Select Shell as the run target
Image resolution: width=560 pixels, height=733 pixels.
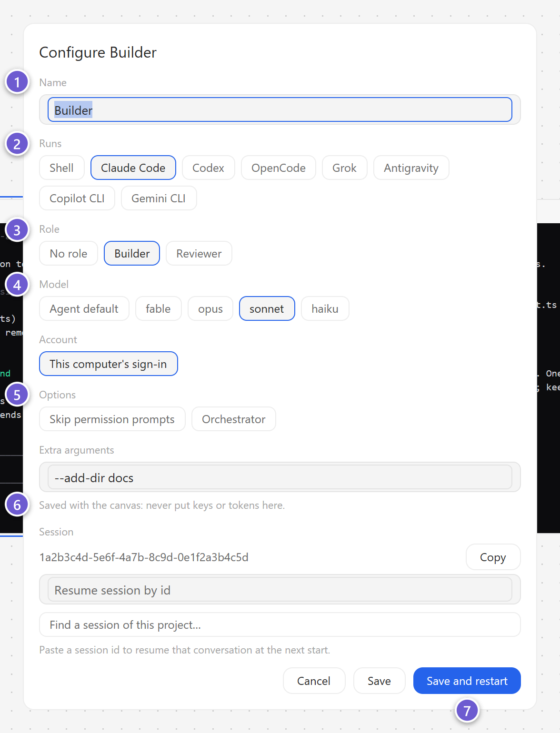coord(62,168)
